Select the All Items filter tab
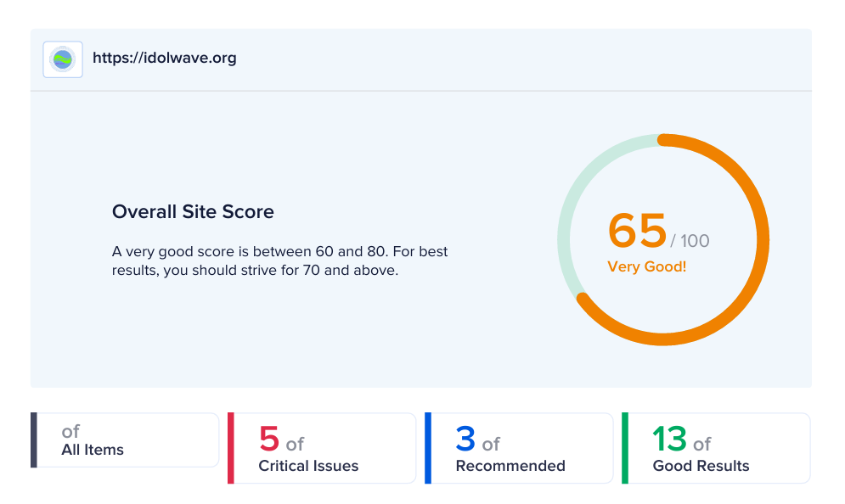The height and width of the screenshot is (504, 845). pos(125,440)
